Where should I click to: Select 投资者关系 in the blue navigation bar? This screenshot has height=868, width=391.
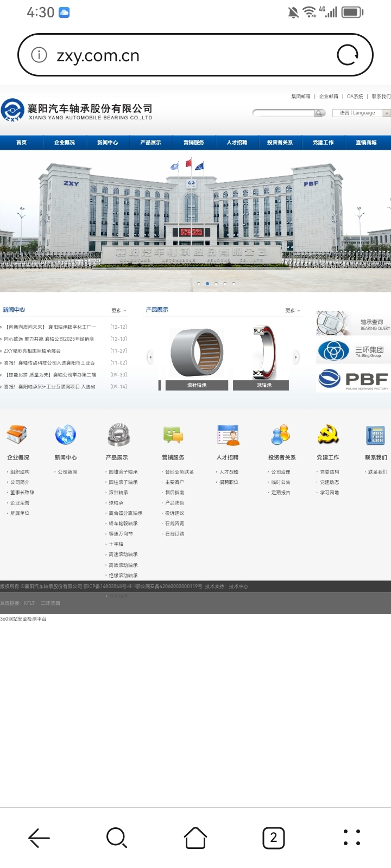[280, 143]
